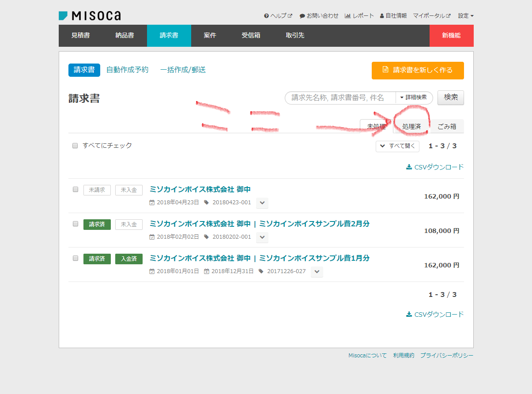Check the 162,000円 April invoice checkbox

point(75,190)
